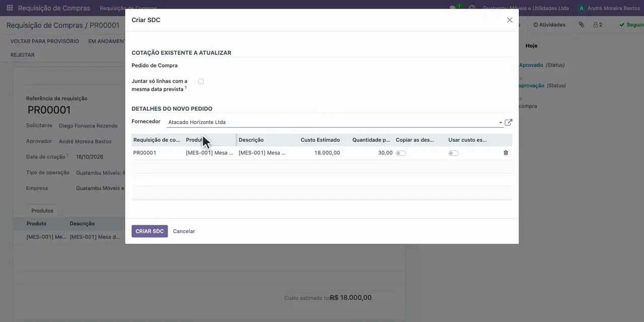The width and height of the screenshot is (644, 322).
Task: Enable Juntar só linhas checkbox
Action: pyautogui.click(x=201, y=82)
